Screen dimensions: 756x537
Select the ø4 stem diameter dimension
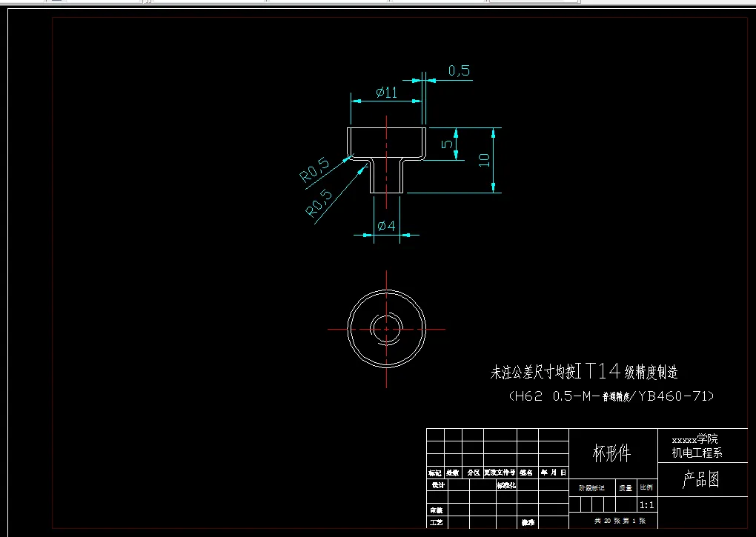(x=386, y=225)
